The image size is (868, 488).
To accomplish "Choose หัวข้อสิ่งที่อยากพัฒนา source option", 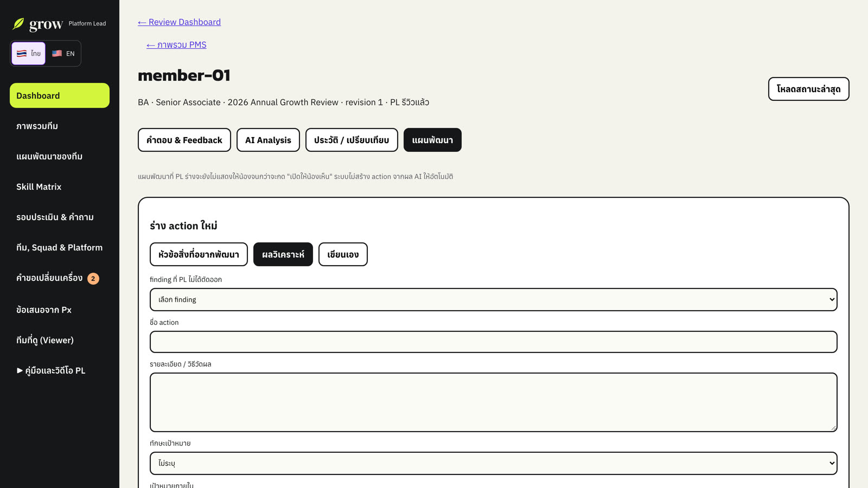I will click(x=199, y=254).
